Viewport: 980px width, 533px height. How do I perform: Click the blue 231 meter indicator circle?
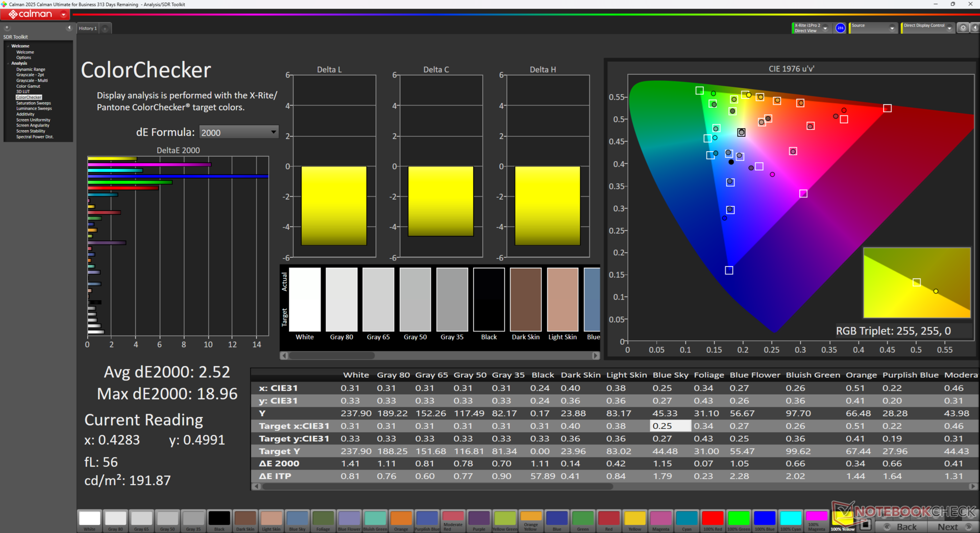coord(840,28)
